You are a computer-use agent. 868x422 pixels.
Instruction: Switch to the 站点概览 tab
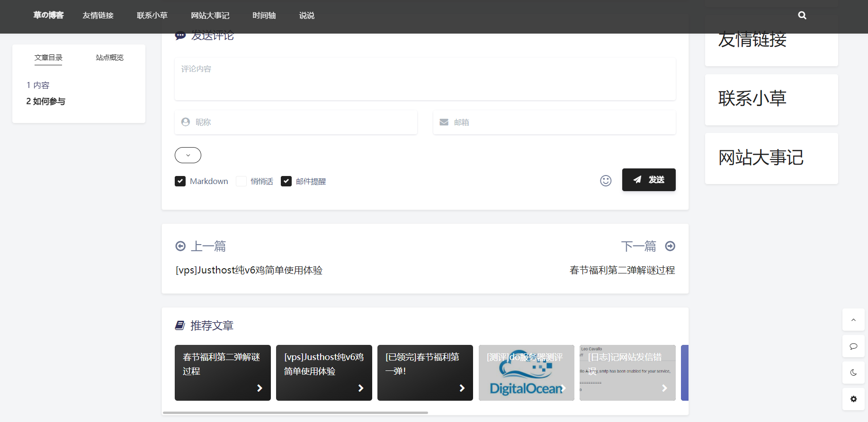109,58
